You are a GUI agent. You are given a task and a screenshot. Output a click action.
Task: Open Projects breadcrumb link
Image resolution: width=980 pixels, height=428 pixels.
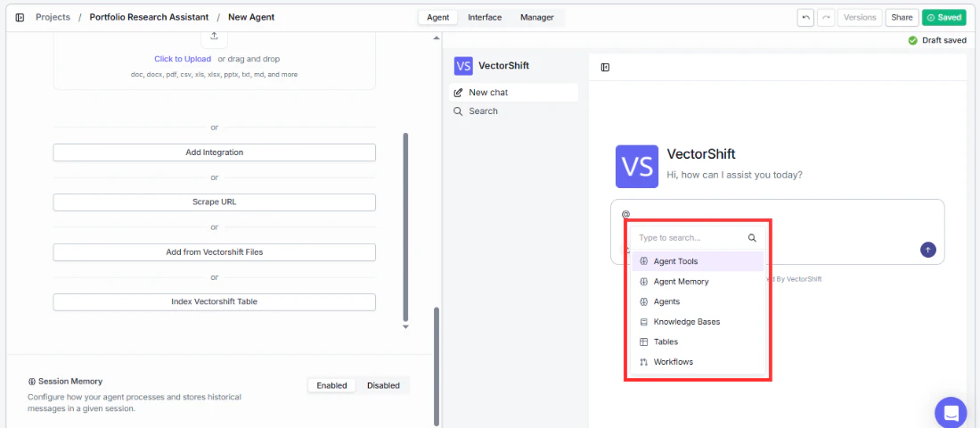click(x=53, y=18)
